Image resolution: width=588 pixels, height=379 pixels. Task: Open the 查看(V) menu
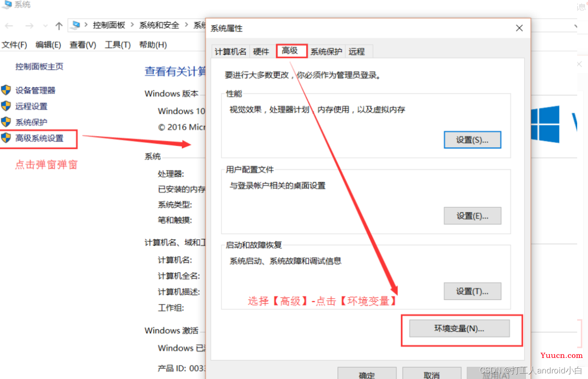tap(83, 45)
